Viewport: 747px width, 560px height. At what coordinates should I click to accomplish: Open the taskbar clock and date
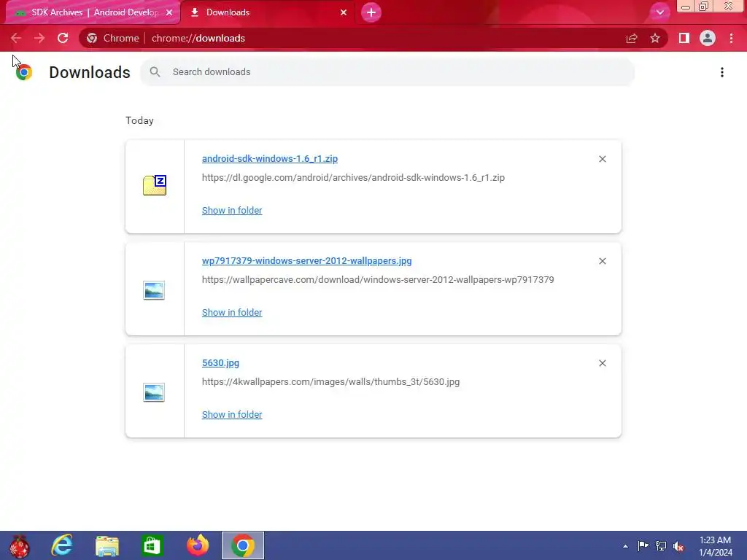(715, 546)
